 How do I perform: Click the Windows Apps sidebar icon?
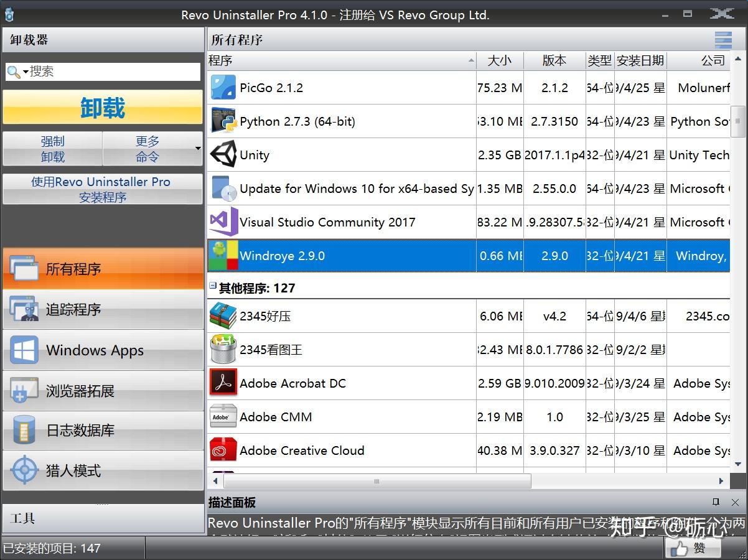24,350
